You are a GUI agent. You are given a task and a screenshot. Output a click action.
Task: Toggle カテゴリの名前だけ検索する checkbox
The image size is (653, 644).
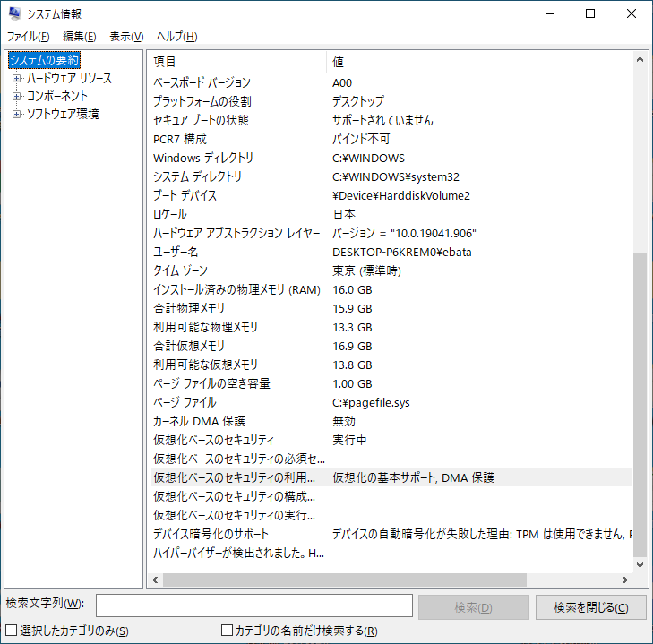[x=227, y=631]
